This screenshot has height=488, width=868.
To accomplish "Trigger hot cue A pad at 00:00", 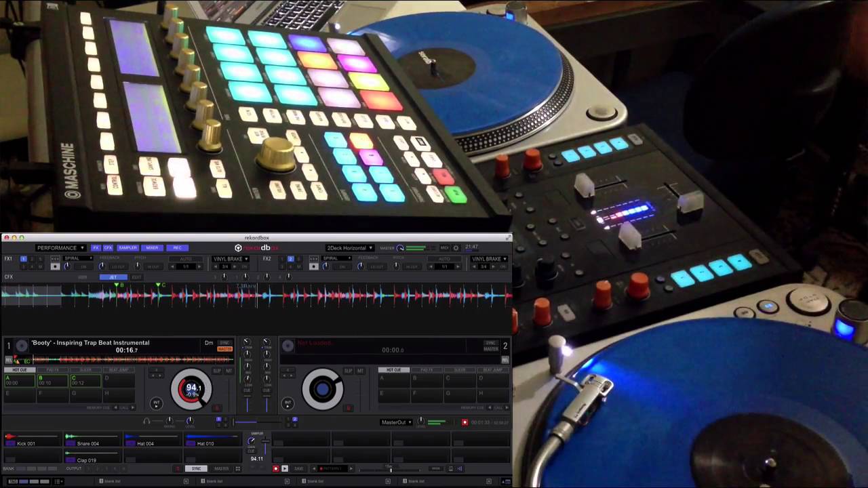I will (20, 381).
